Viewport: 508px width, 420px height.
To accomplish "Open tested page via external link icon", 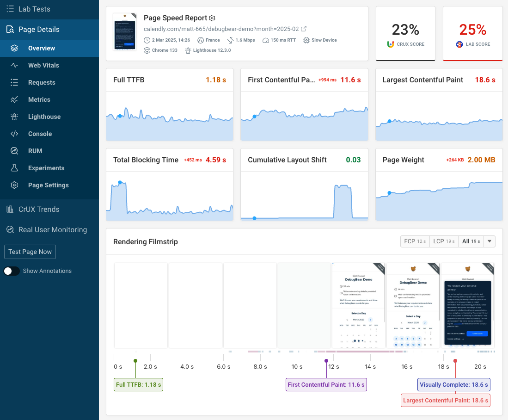I will pos(304,29).
